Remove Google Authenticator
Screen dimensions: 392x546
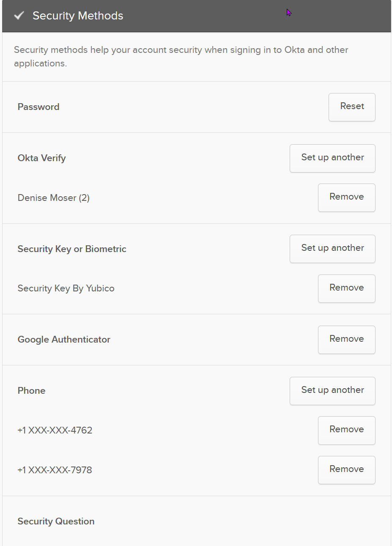tap(346, 340)
